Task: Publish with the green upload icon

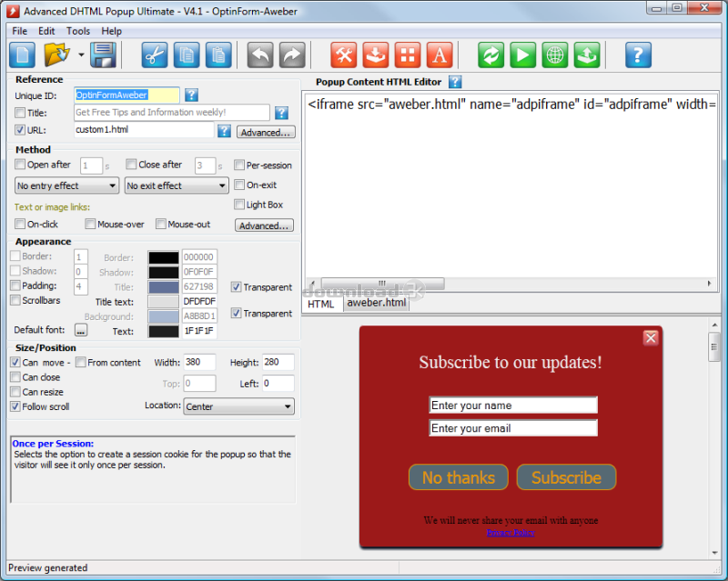Action: (587, 55)
